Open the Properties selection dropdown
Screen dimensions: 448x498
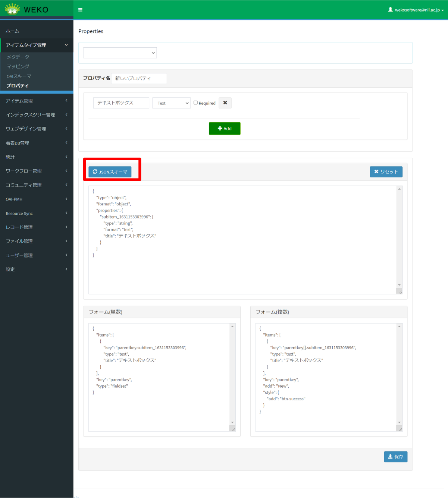pyautogui.click(x=120, y=53)
